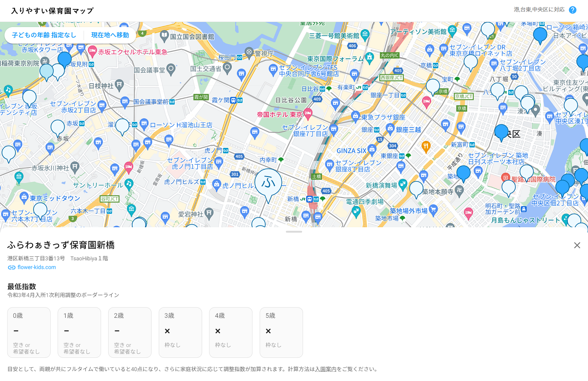Viewport: 588px width, 381px height.
Task: Click the 赤坂エクセルホテル東急 hotel icon
Action: point(92,52)
